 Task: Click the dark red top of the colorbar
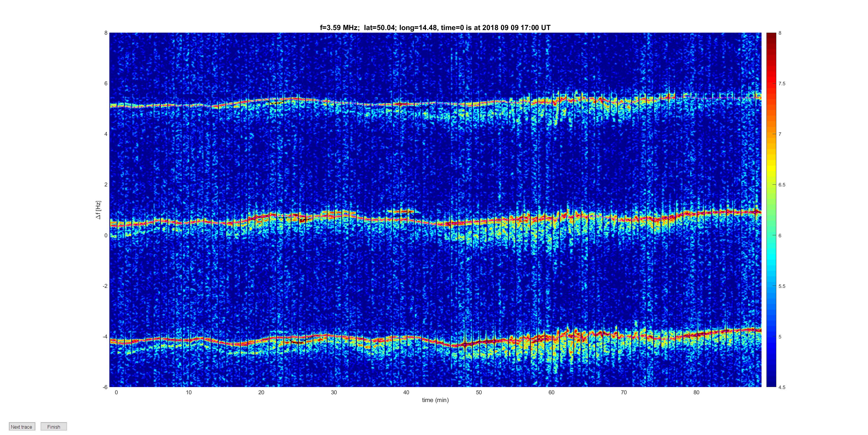click(x=771, y=35)
